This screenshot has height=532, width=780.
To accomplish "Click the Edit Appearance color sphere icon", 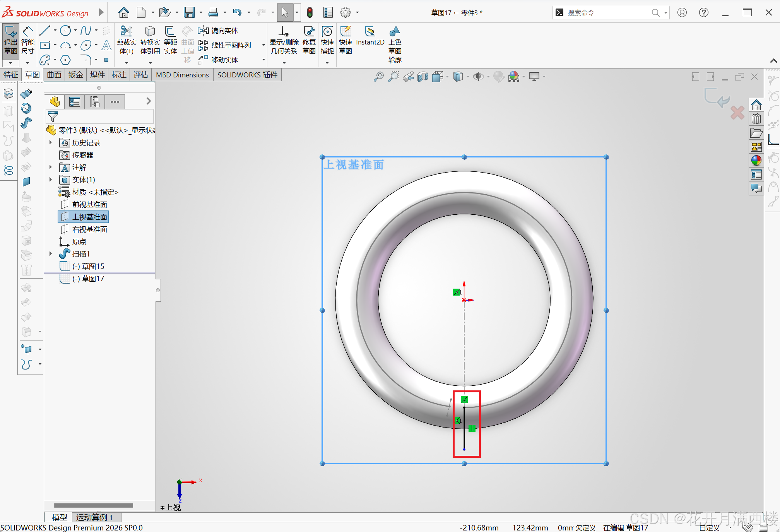I will click(x=514, y=77).
